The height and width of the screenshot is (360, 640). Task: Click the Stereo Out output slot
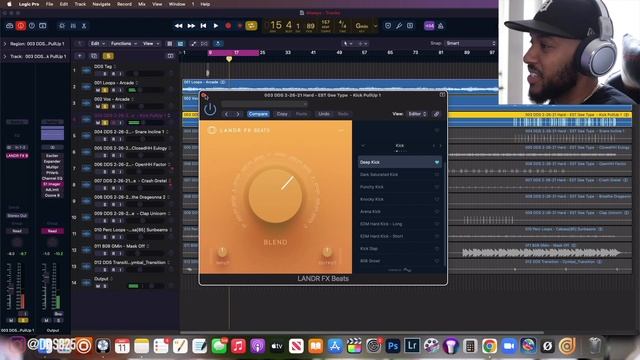pos(17,216)
